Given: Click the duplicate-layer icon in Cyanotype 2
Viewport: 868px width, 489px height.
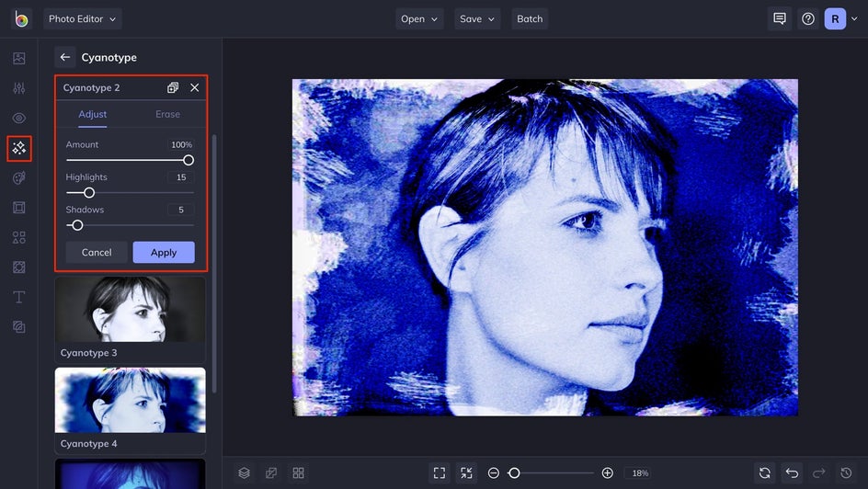Looking at the screenshot, I should coord(173,87).
